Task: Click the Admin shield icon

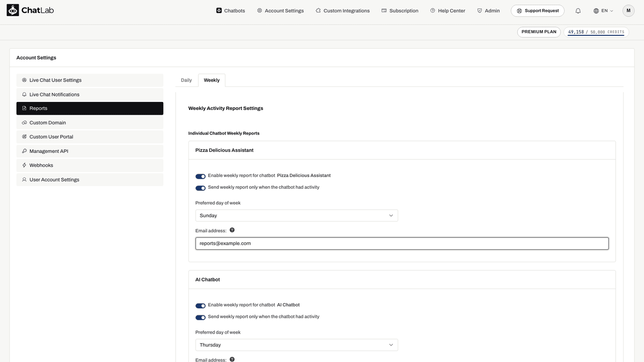Action: coord(479,11)
